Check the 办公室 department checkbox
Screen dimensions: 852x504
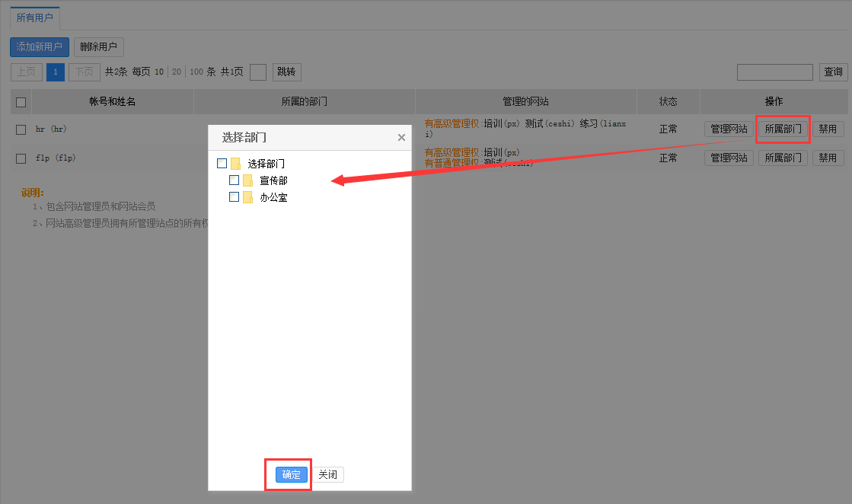[x=235, y=197]
